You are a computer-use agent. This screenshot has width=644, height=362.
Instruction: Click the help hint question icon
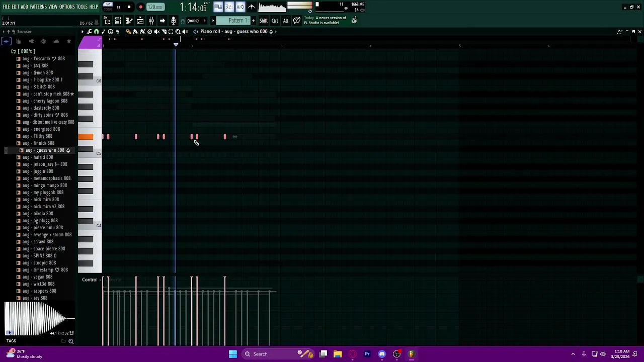pos(297,21)
